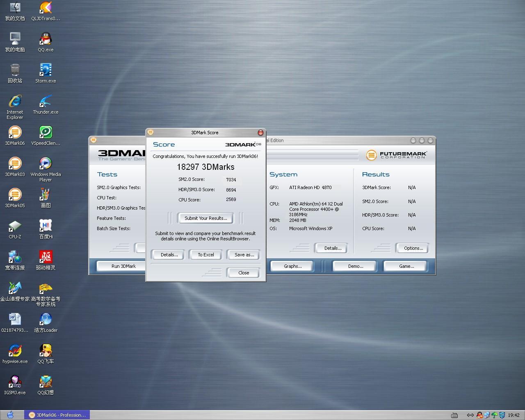Viewport: 525px width, 420px height.
Task: Click the Futuremark Corporation logo
Action: [x=396, y=155]
